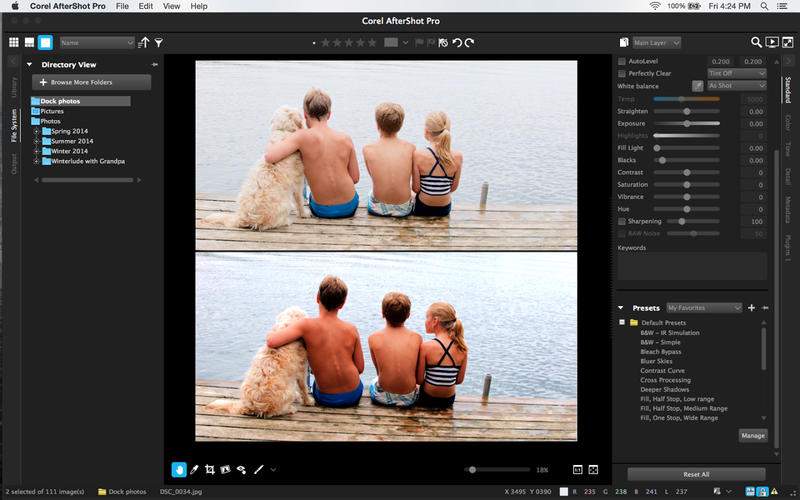This screenshot has width=800, height=500.
Task: Enable the AutoLevel checkbox
Action: click(622, 61)
